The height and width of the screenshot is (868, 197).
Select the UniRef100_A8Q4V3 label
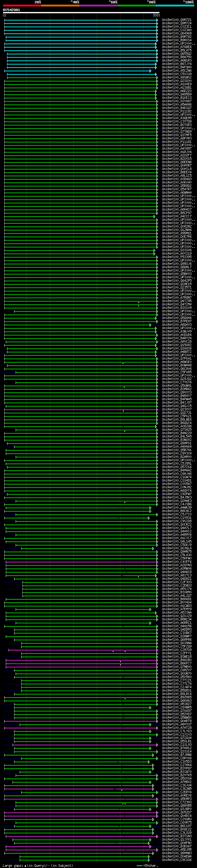tap(177, 325)
